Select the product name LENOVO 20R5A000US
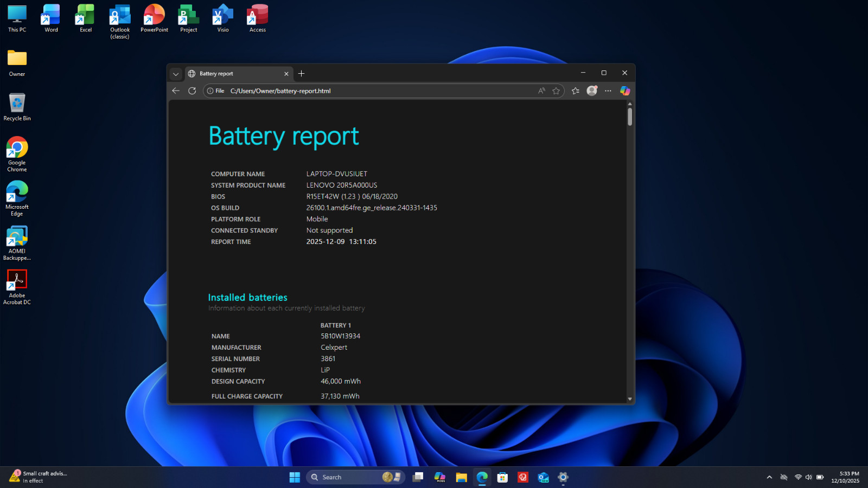The image size is (868, 488). pyautogui.click(x=342, y=185)
